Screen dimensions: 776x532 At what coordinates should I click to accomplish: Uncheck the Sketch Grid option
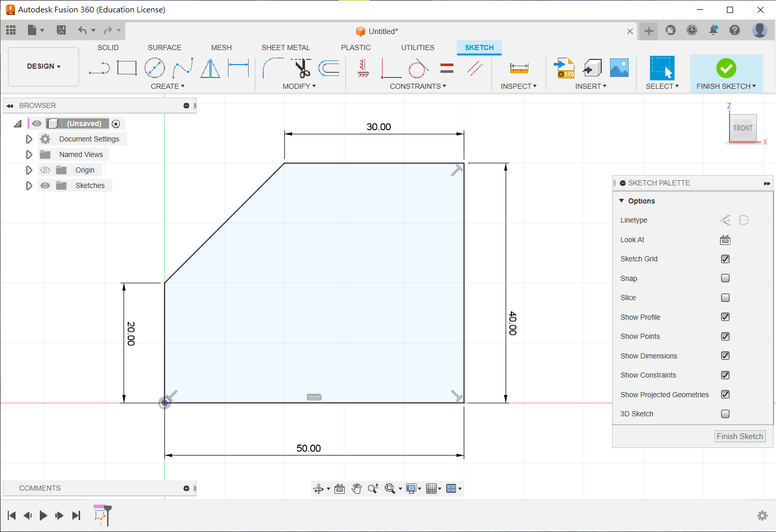coord(725,259)
